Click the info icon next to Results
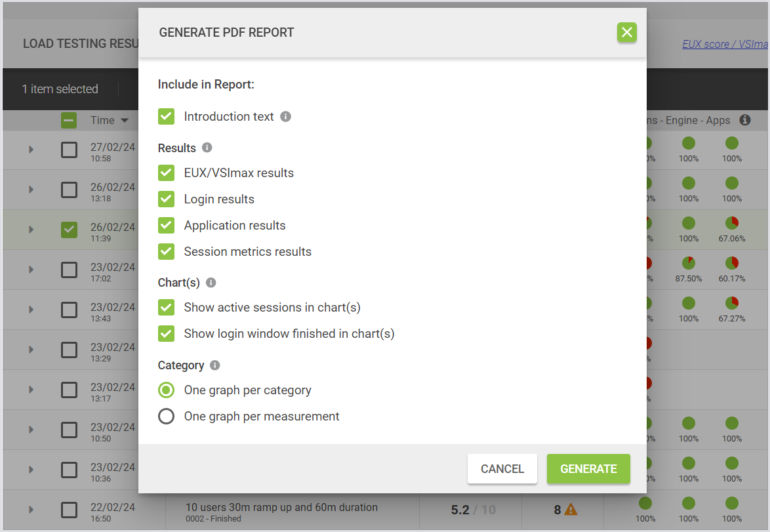This screenshot has width=770, height=532. tap(207, 148)
